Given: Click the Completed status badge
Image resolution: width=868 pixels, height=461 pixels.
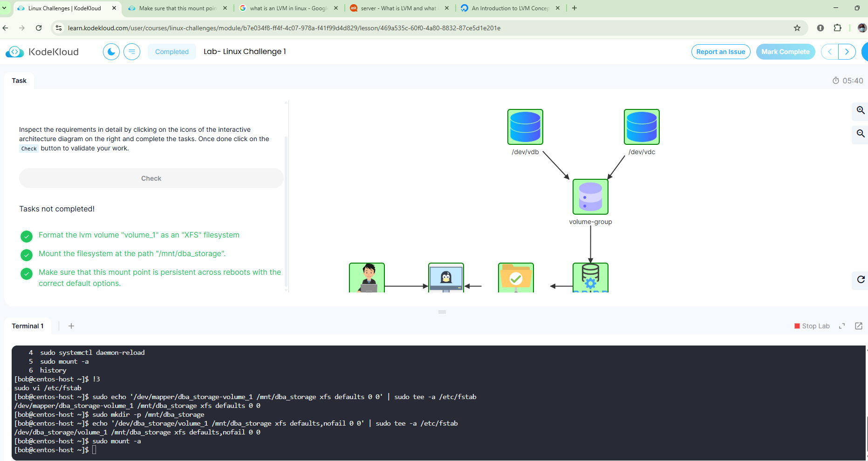Looking at the screenshot, I should pos(172,52).
